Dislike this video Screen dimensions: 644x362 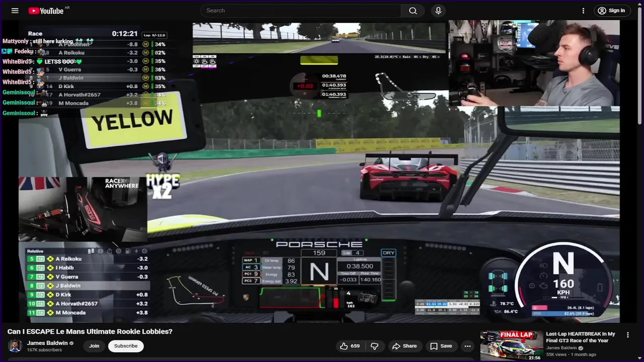point(374,346)
